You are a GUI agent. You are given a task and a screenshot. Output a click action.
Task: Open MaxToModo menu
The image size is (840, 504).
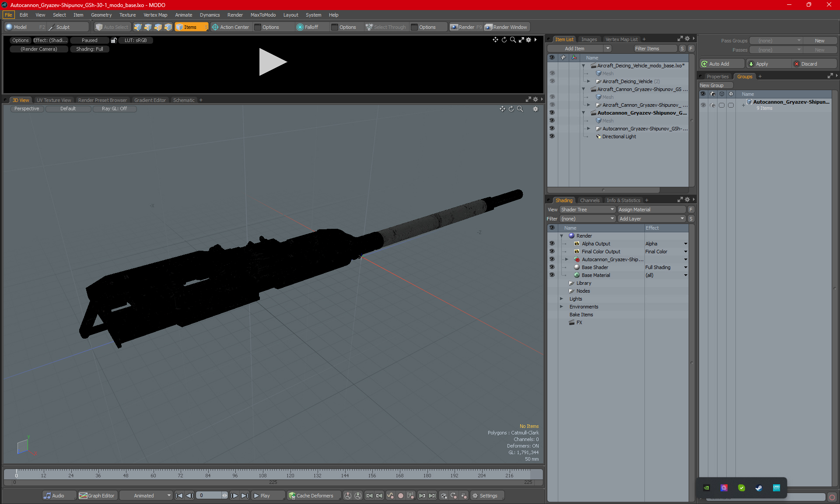[x=263, y=15]
